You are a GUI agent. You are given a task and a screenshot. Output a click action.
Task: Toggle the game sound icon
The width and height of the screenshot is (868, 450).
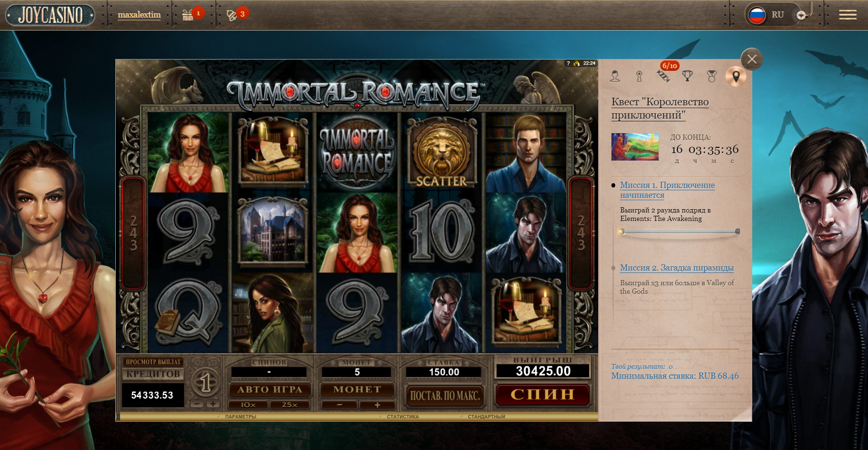point(576,63)
